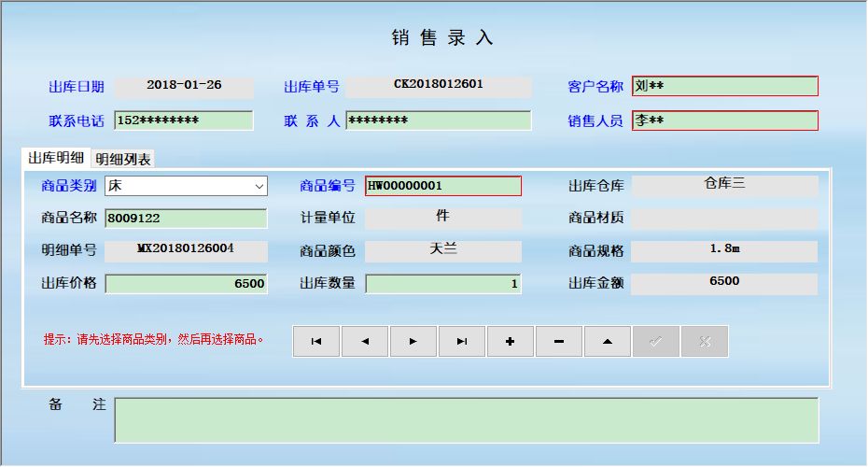Click the 备注 remarks text area
The height and width of the screenshot is (467, 868).
pos(466,420)
